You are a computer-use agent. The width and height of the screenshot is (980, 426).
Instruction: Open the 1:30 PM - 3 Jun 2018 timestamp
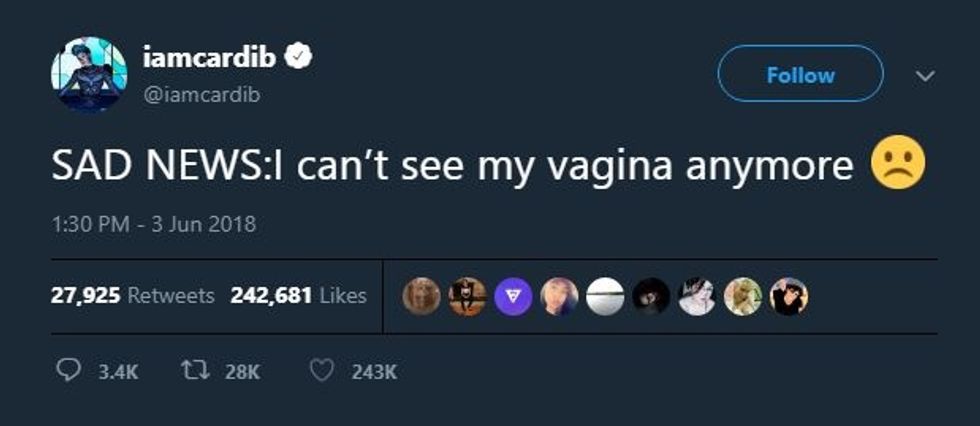[x=153, y=224]
